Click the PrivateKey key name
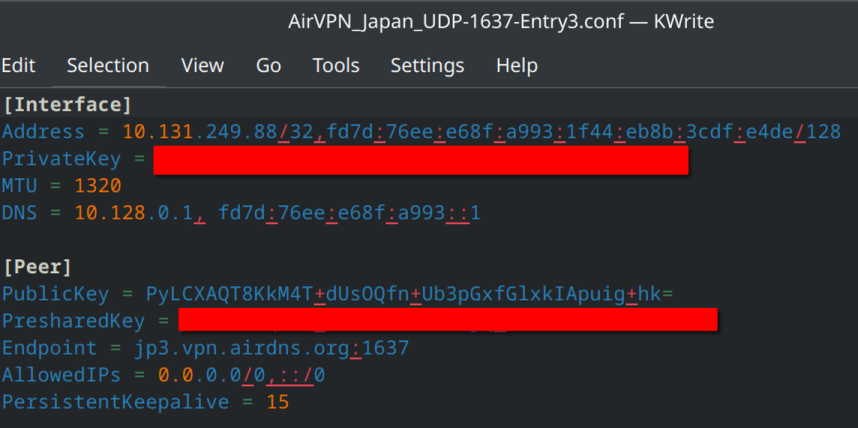The image size is (858, 428). point(61,159)
